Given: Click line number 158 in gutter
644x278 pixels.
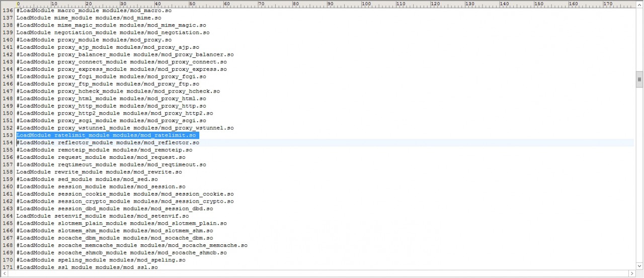Looking at the screenshot, I should (x=8, y=172).
